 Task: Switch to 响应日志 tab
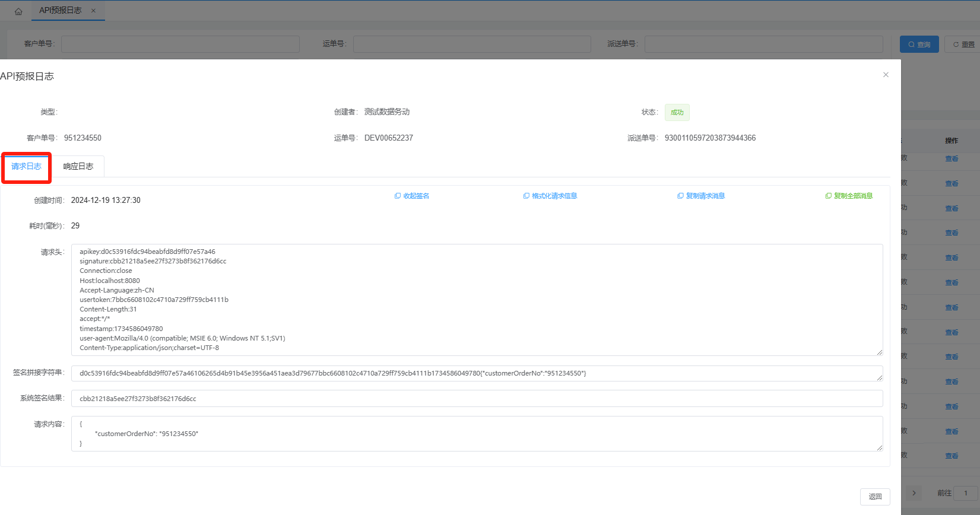(78, 167)
